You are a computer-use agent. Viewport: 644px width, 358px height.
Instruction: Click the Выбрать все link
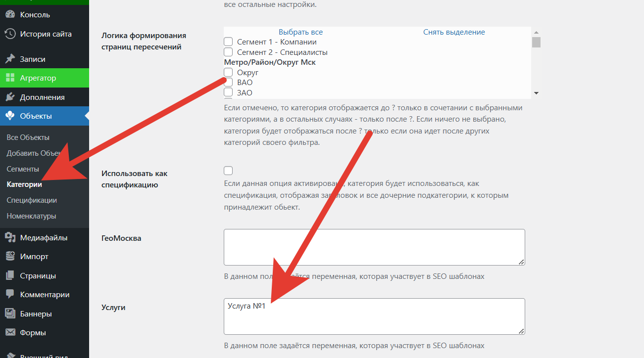pos(300,32)
